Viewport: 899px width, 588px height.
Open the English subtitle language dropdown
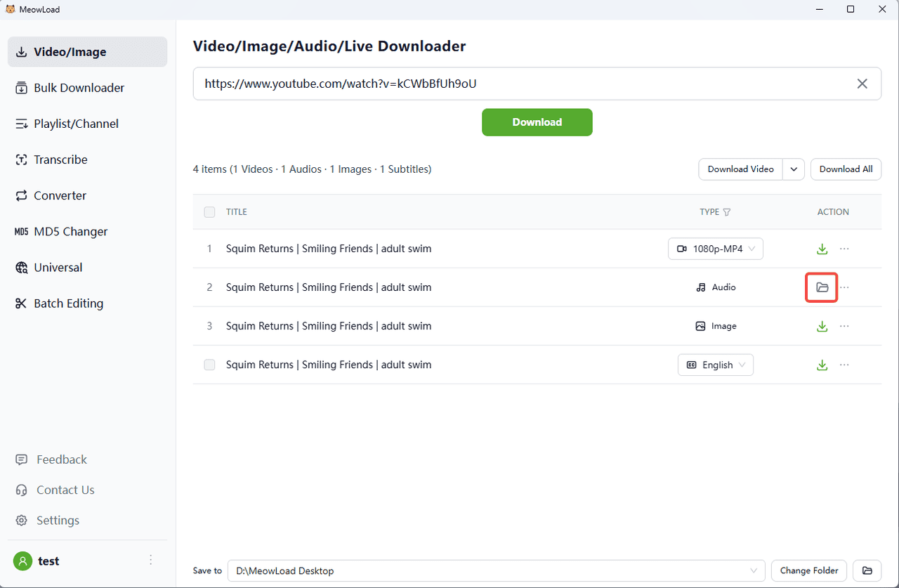point(715,365)
